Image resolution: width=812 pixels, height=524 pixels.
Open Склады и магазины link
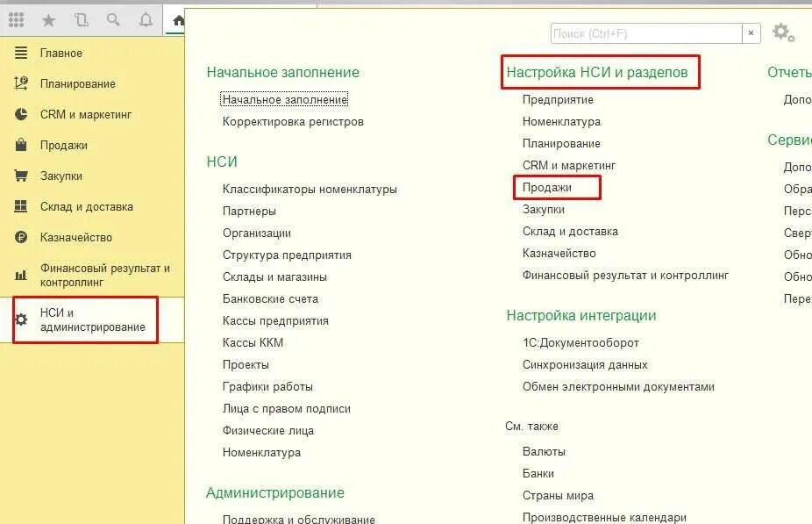pos(274,276)
